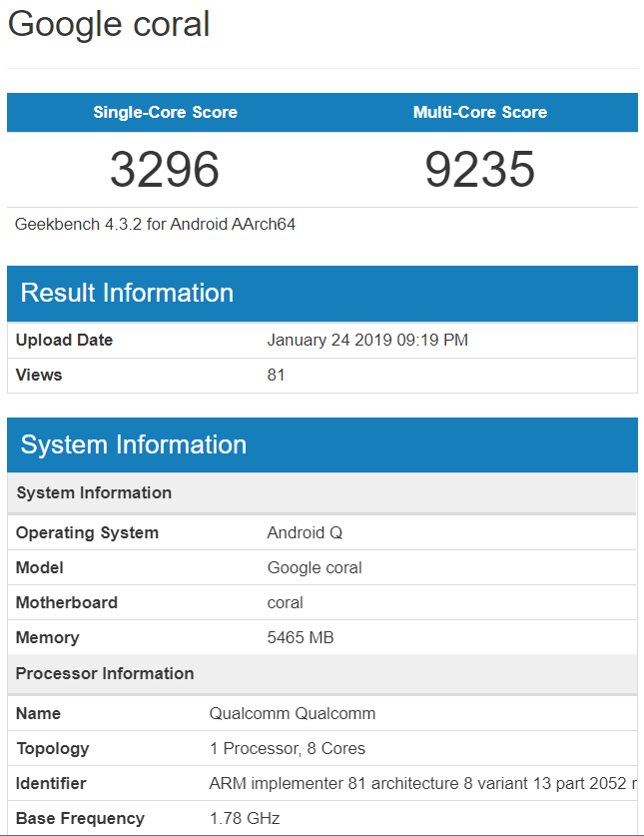Click the multi-core score value 9235
This screenshot has height=836, width=644.
click(480, 170)
